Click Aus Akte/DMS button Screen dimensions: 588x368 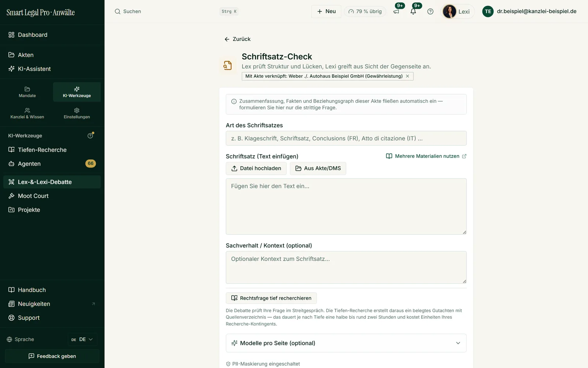(318, 168)
